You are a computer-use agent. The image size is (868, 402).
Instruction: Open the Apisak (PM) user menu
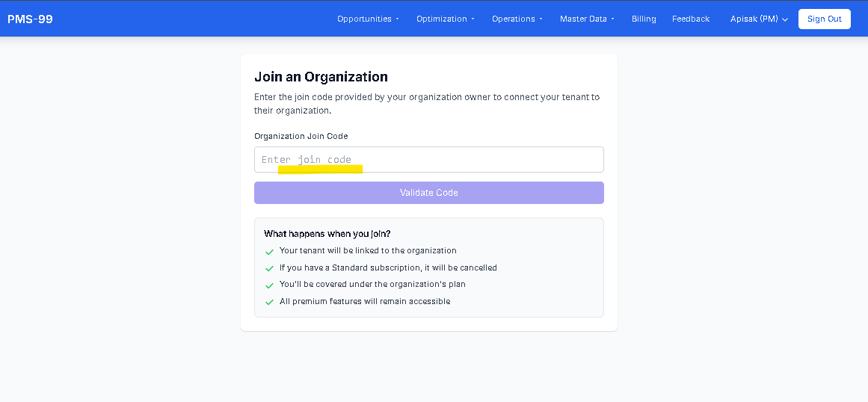click(x=759, y=19)
